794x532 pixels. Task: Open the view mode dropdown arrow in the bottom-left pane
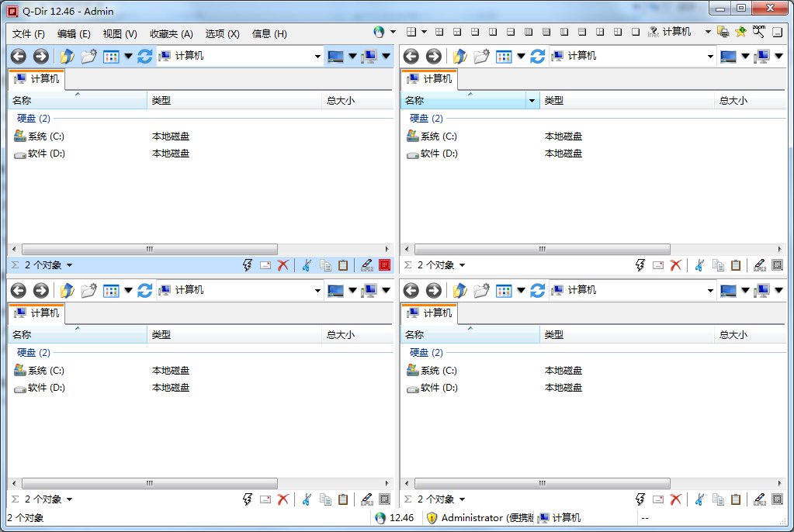(x=129, y=290)
